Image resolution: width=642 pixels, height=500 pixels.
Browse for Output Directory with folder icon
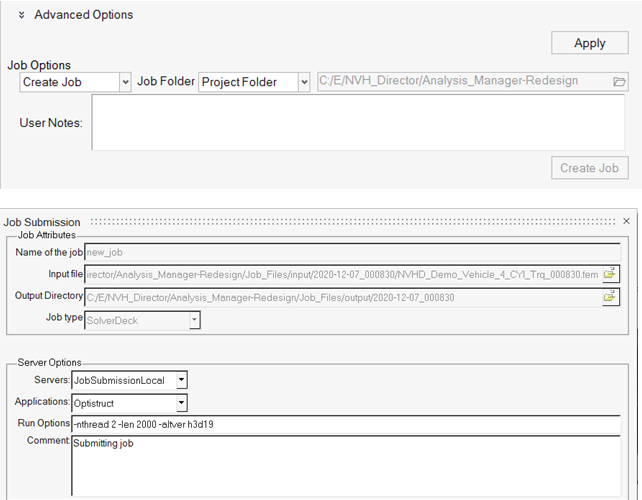609,297
